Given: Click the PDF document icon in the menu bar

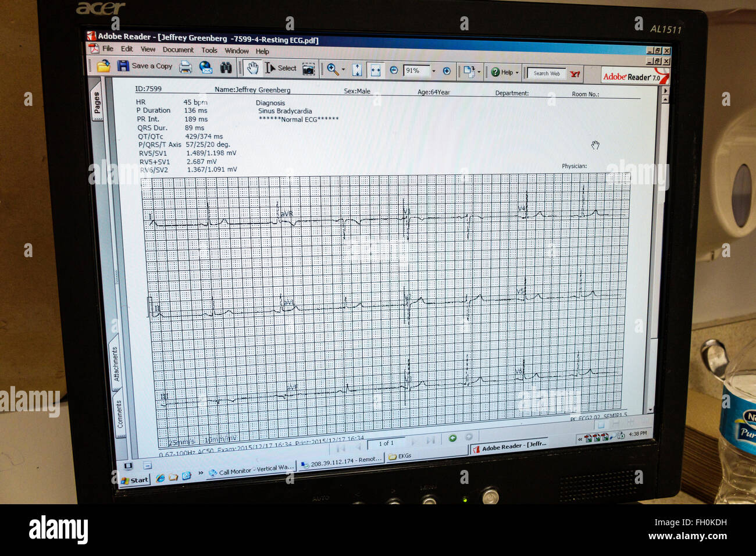Looking at the screenshot, I should click(94, 48).
